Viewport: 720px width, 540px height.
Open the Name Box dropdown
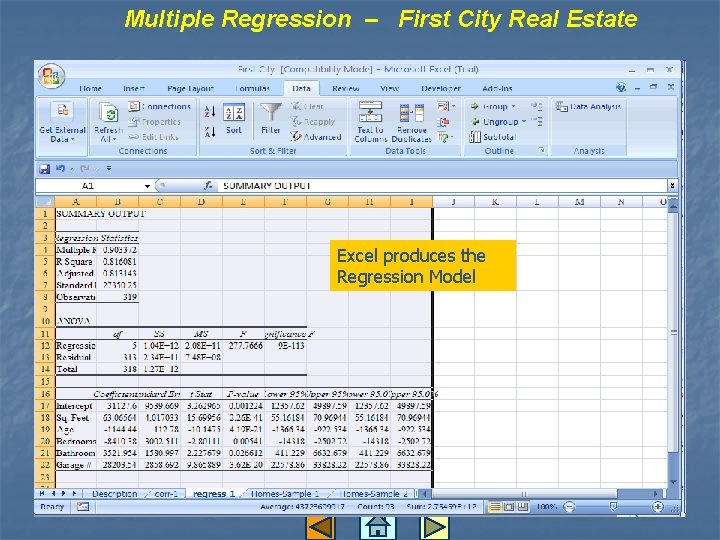coord(147,186)
